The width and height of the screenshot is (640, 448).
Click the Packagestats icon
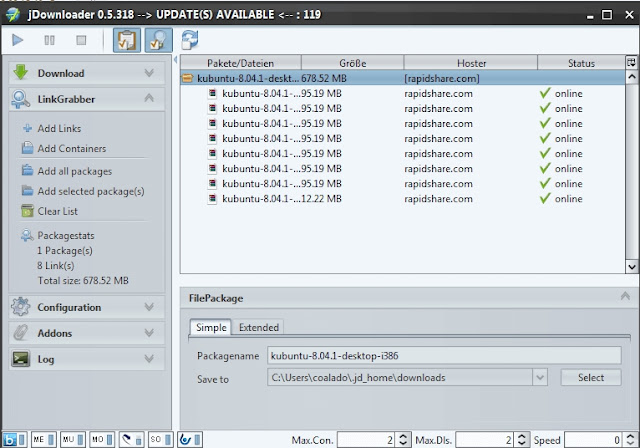27,235
